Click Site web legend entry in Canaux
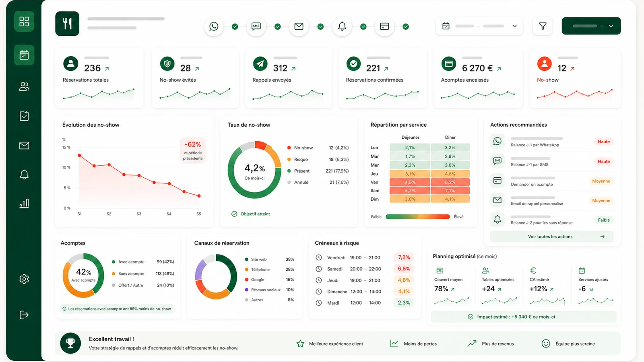 tap(269, 259)
